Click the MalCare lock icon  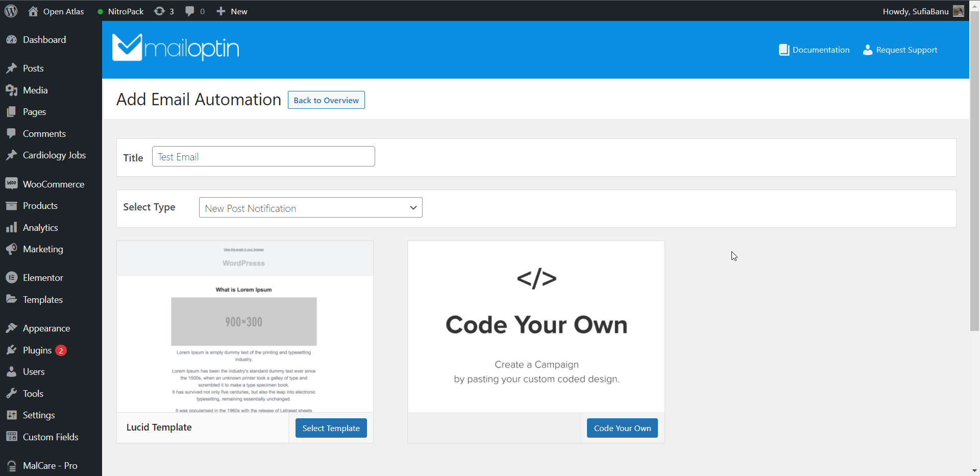point(11,466)
